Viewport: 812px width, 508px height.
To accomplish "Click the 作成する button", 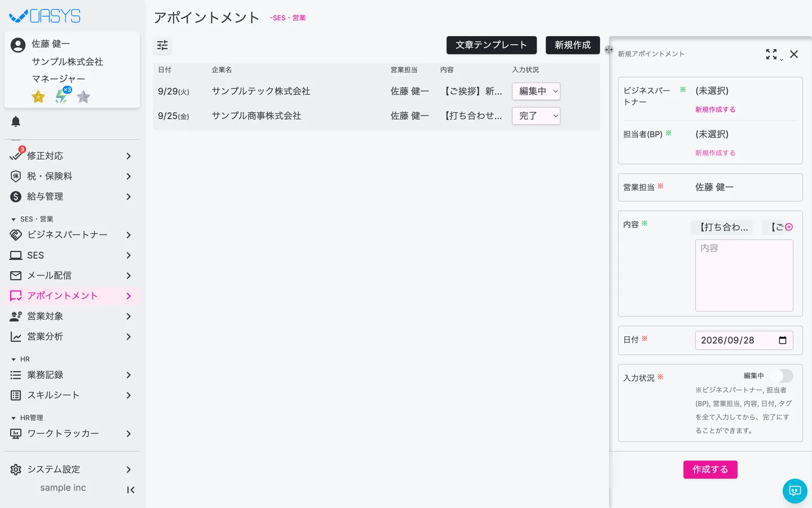I will 710,470.
